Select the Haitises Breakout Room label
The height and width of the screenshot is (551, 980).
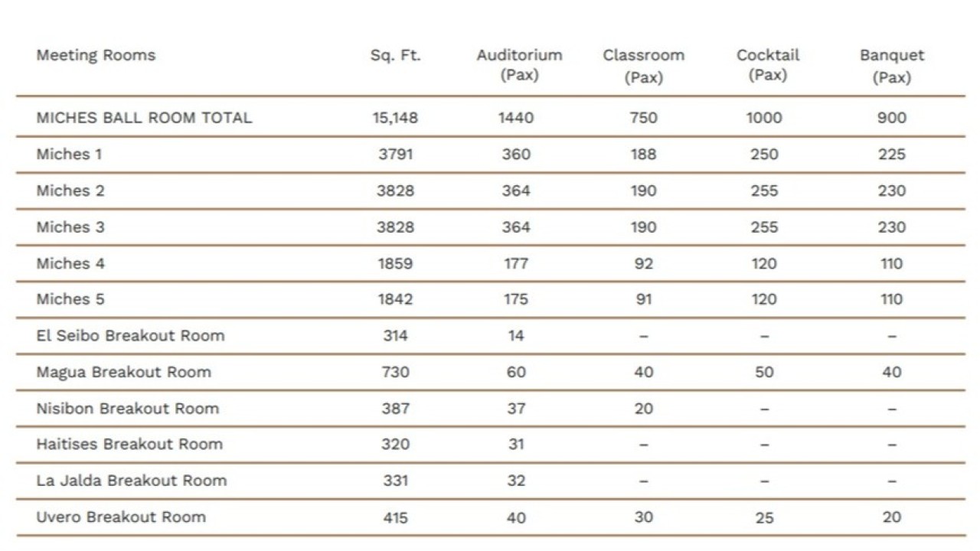tap(129, 444)
